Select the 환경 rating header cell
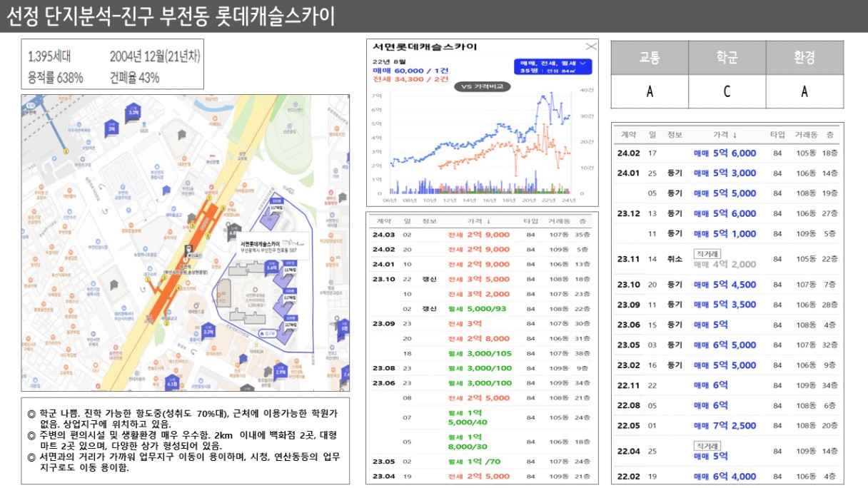The width and height of the screenshot is (868, 488). [804, 59]
